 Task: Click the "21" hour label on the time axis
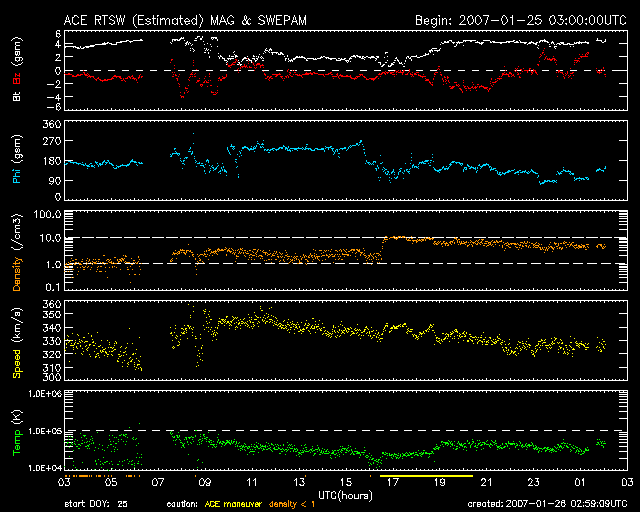(487, 482)
